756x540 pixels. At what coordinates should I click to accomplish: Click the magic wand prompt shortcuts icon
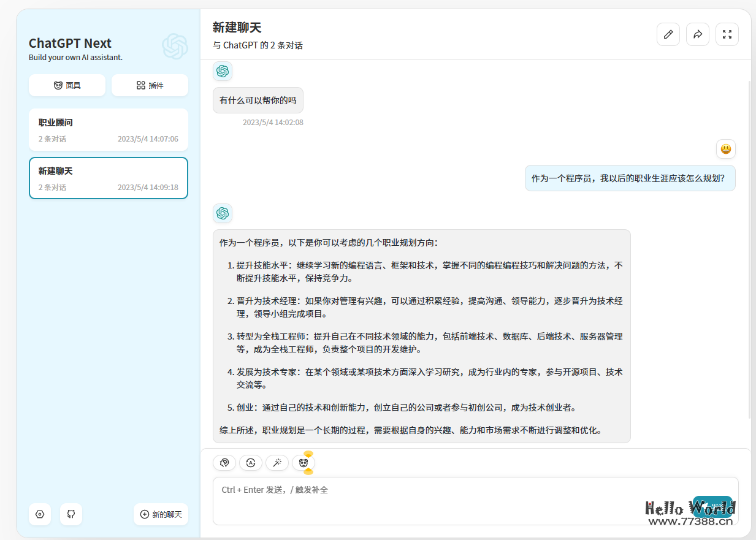point(277,463)
